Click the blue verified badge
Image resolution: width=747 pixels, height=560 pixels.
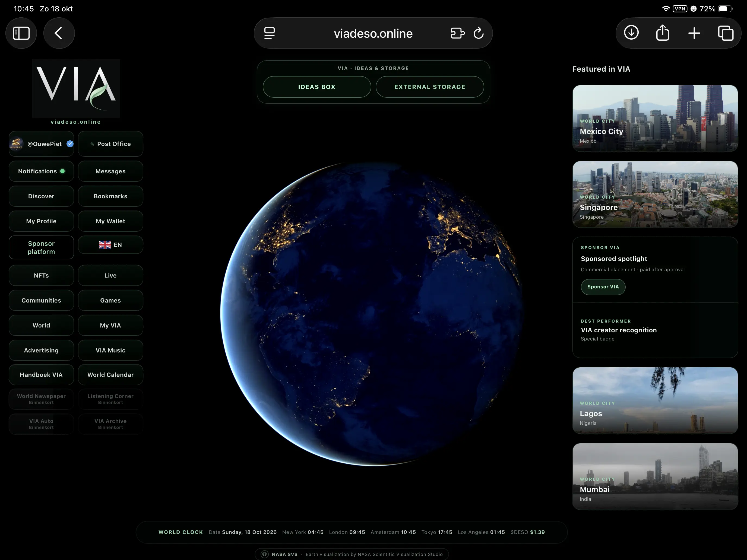point(70,144)
